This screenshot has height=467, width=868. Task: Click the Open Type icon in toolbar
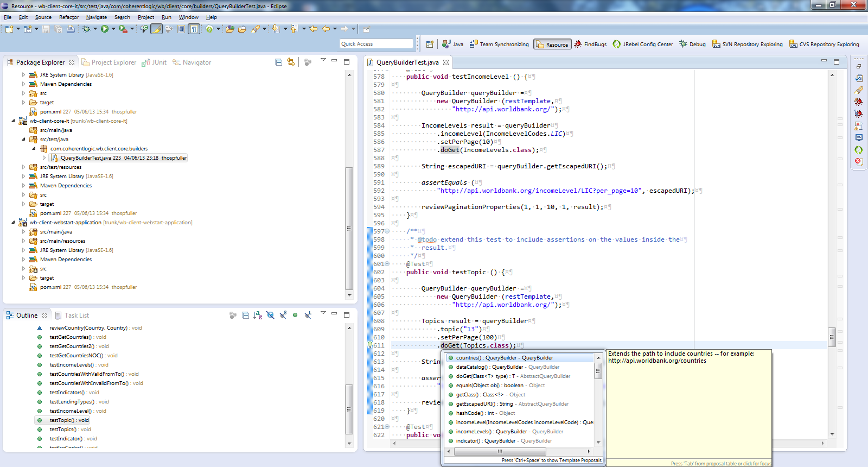pos(229,29)
